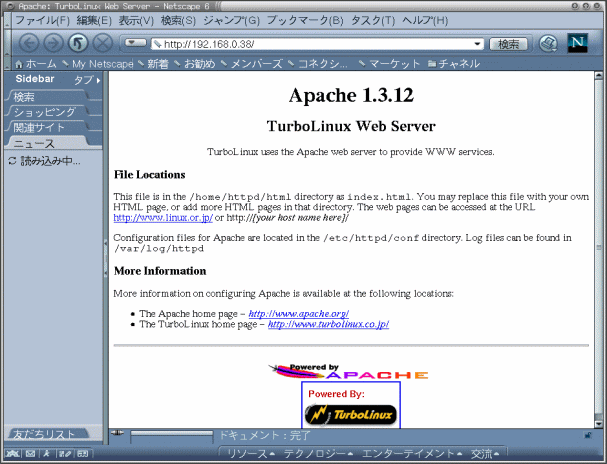Click the Print icon in toolbar
Viewport: 607px width, 464px height.
(x=548, y=43)
